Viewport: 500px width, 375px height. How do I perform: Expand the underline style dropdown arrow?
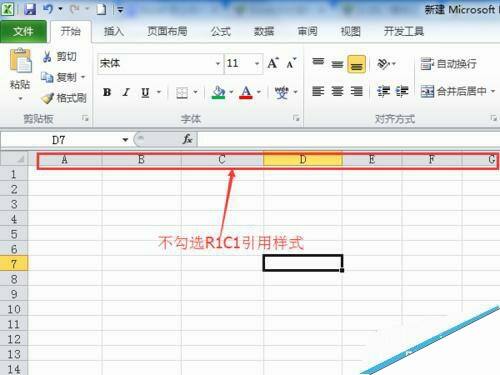[159, 92]
